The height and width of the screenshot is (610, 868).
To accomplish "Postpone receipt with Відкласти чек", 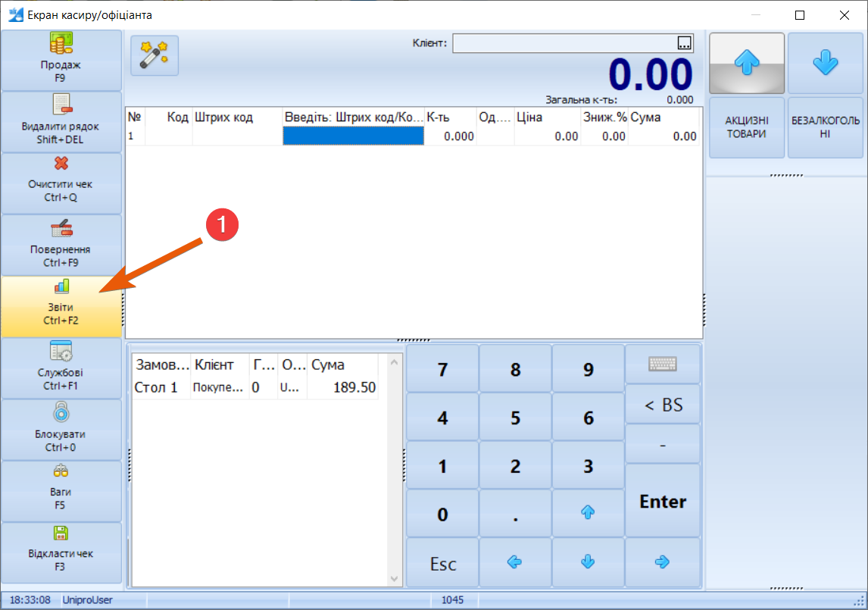I will point(61,552).
